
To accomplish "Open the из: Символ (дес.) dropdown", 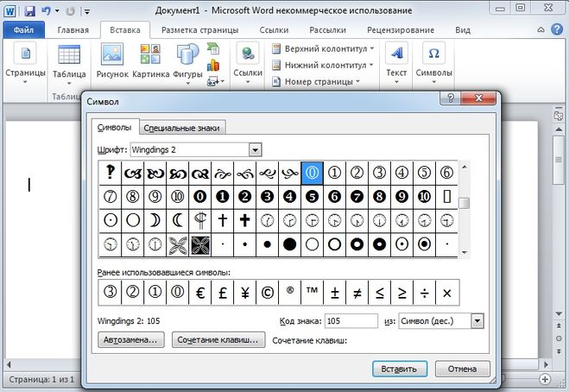I will (477, 321).
